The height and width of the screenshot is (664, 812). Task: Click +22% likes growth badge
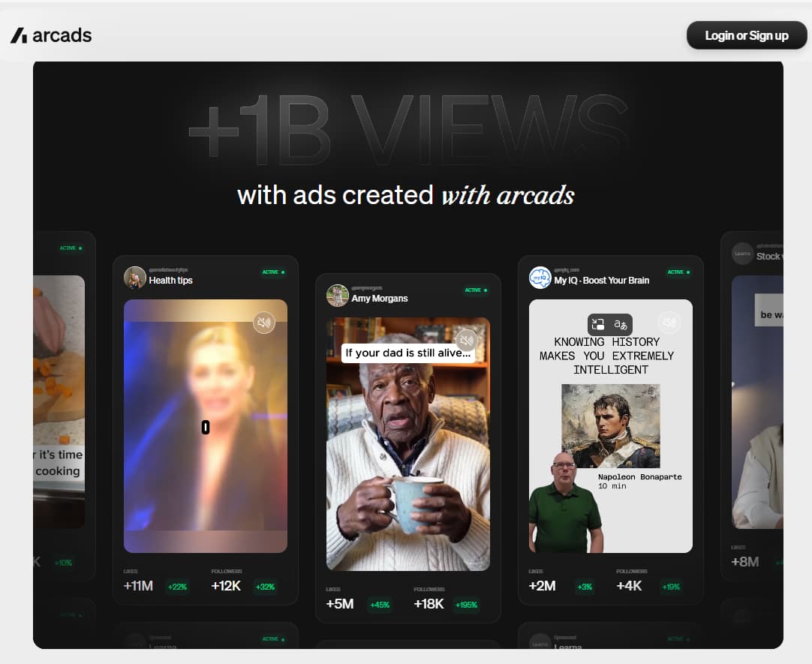pyautogui.click(x=177, y=587)
